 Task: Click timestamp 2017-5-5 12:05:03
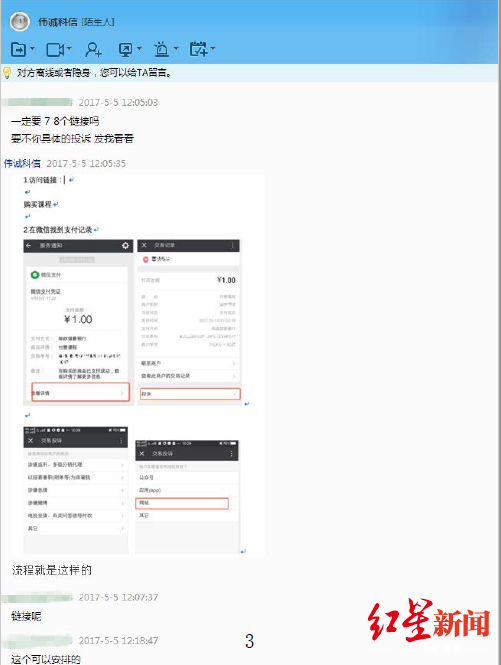pos(118,103)
